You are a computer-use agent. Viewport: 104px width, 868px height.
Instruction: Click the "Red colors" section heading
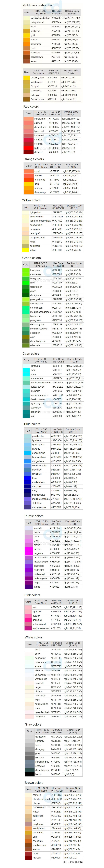click(x=31, y=106)
